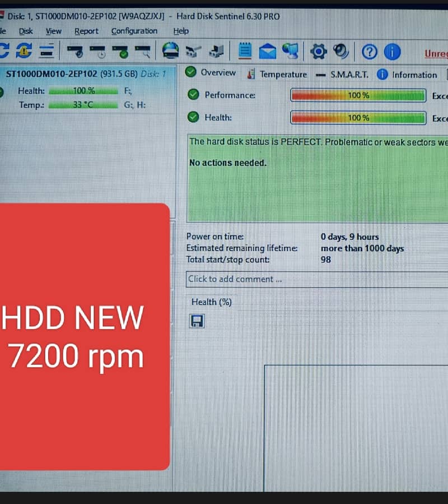Click the 'Total start/stop count:' label
Screen dimensions: 448x504
coord(228,260)
